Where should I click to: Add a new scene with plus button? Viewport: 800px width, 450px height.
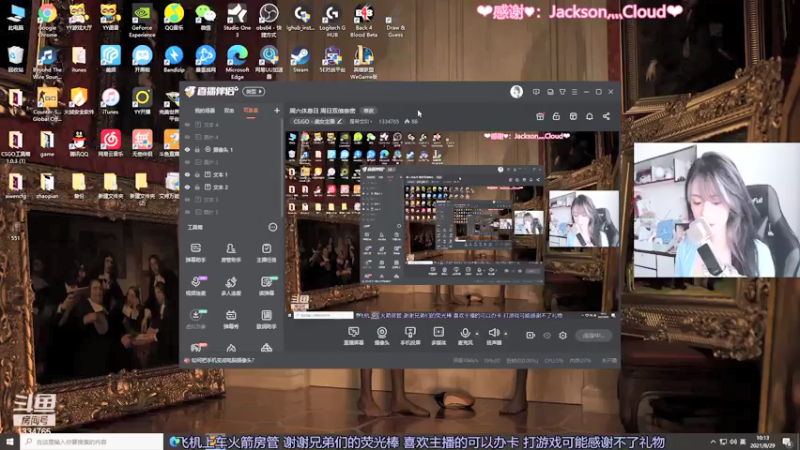pyautogui.click(x=277, y=110)
